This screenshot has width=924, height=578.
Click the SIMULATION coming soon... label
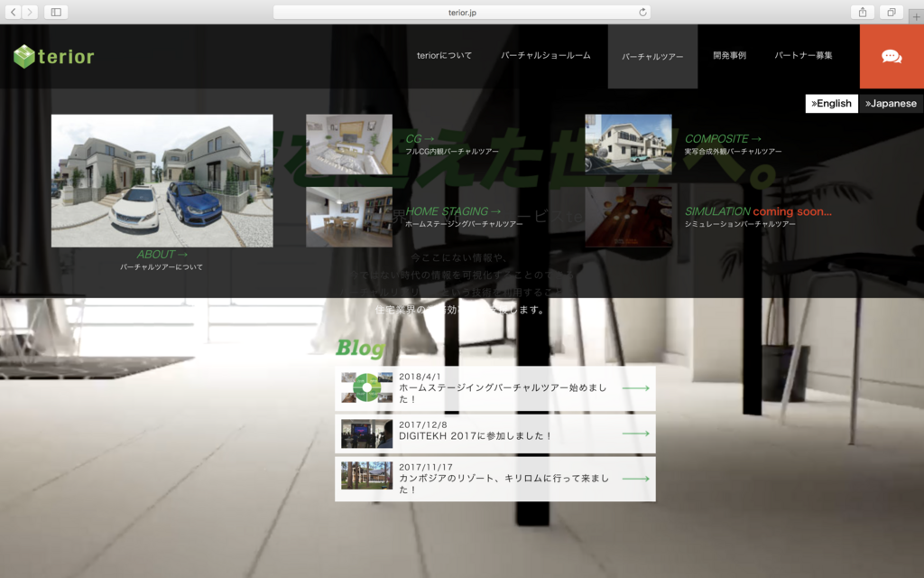click(x=758, y=211)
